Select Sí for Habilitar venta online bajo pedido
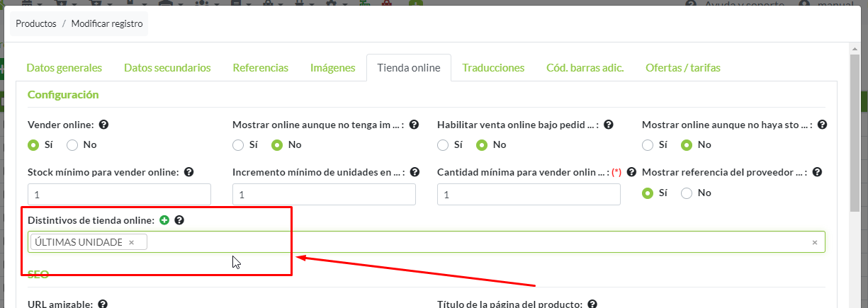The image size is (868, 308). coord(444,145)
